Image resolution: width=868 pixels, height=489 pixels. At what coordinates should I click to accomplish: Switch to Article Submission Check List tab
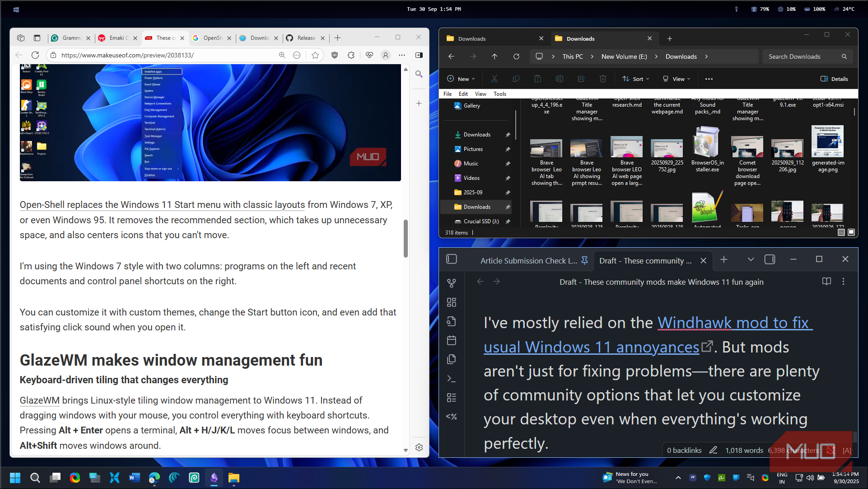point(528,261)
